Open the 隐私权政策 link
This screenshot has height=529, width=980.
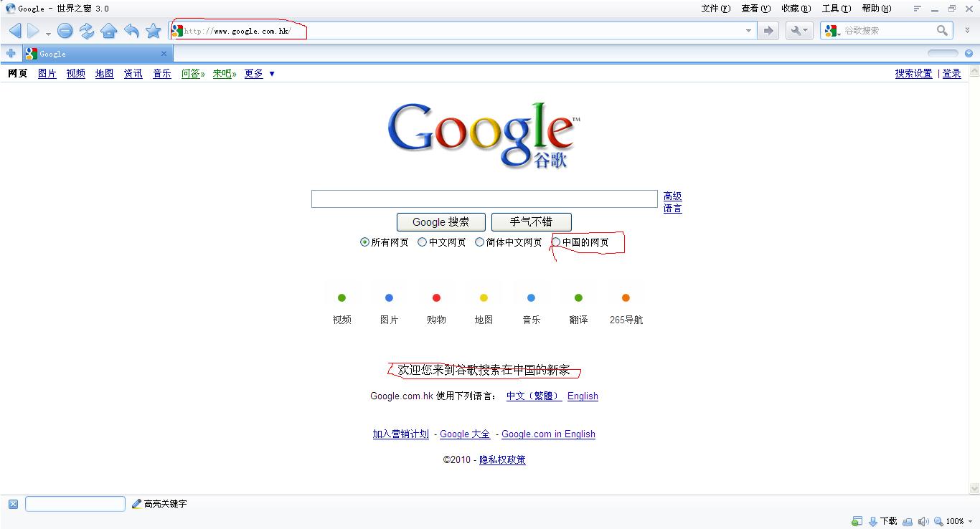pos(502,460)
